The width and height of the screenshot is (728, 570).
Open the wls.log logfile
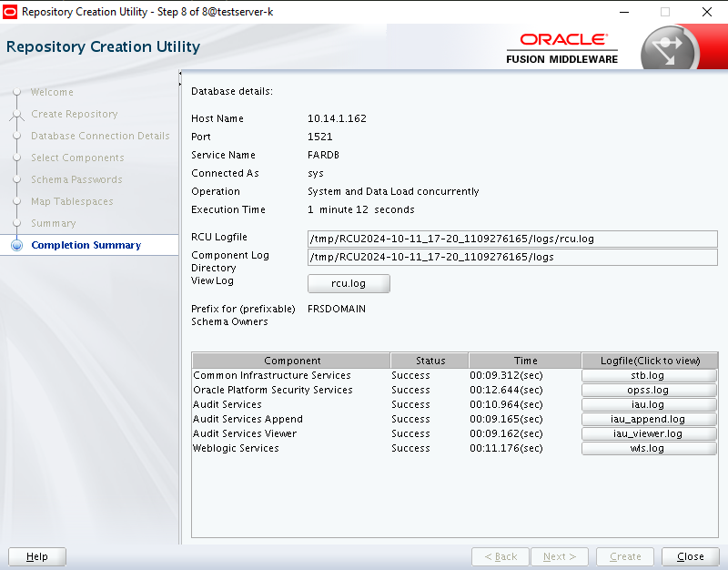[x=649, y=448]
